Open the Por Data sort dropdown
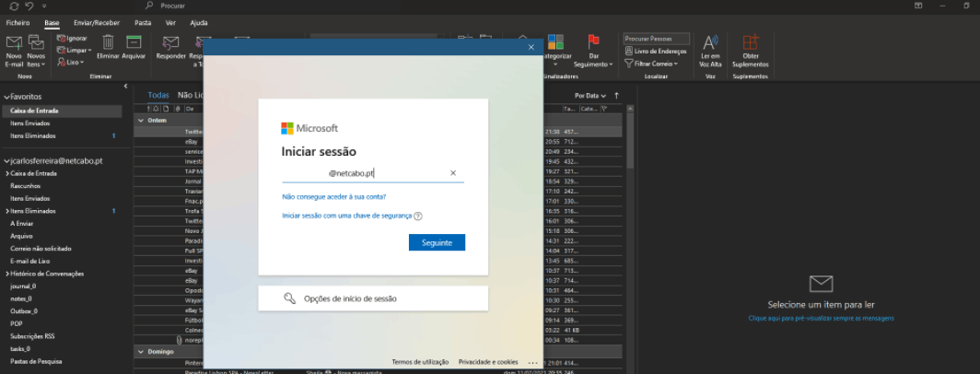980x374 pixels. coord(590,96)
